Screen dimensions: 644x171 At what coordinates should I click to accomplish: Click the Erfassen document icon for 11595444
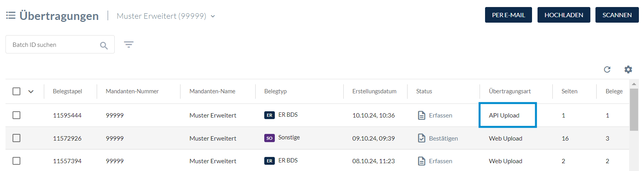click(422, 115)
